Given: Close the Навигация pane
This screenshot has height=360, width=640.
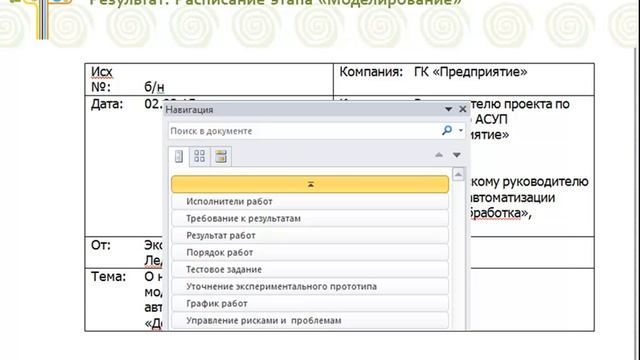Looking at the screenshot, I should pyautogui.click(x=462, y=109).
